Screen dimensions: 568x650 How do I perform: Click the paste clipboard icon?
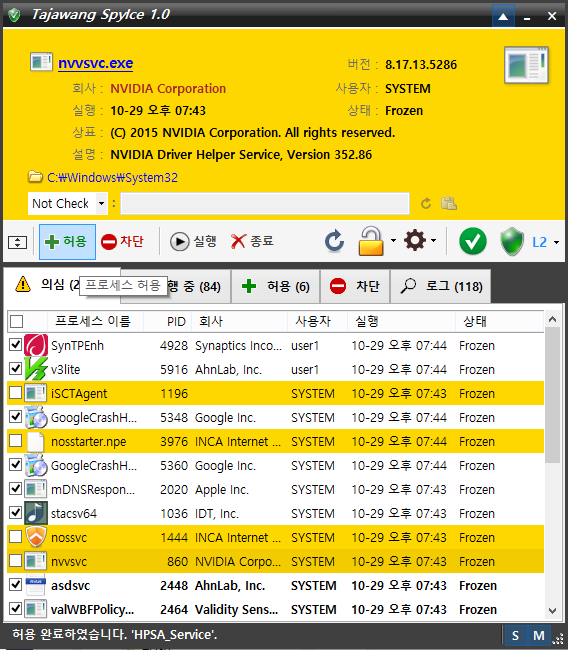coord(449,203)
